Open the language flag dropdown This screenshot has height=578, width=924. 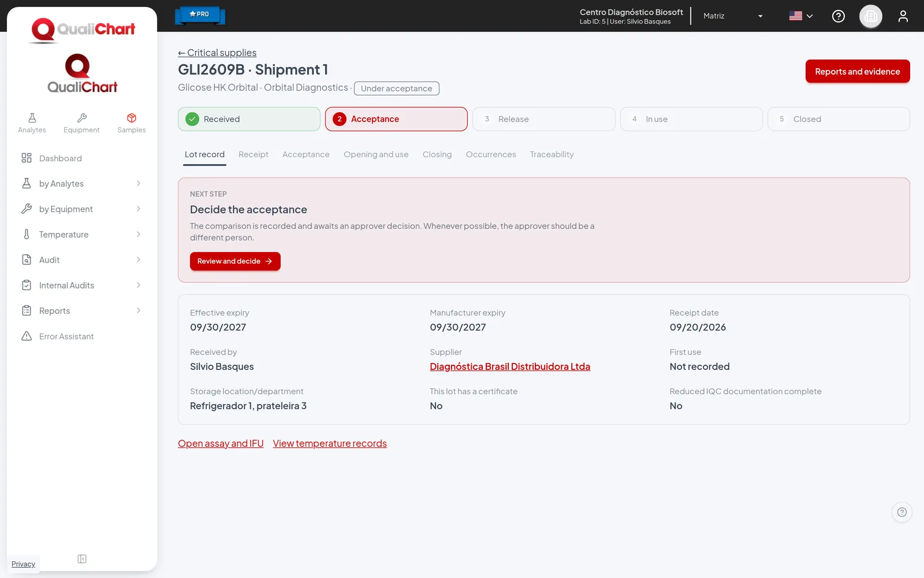tap(801, 16)
